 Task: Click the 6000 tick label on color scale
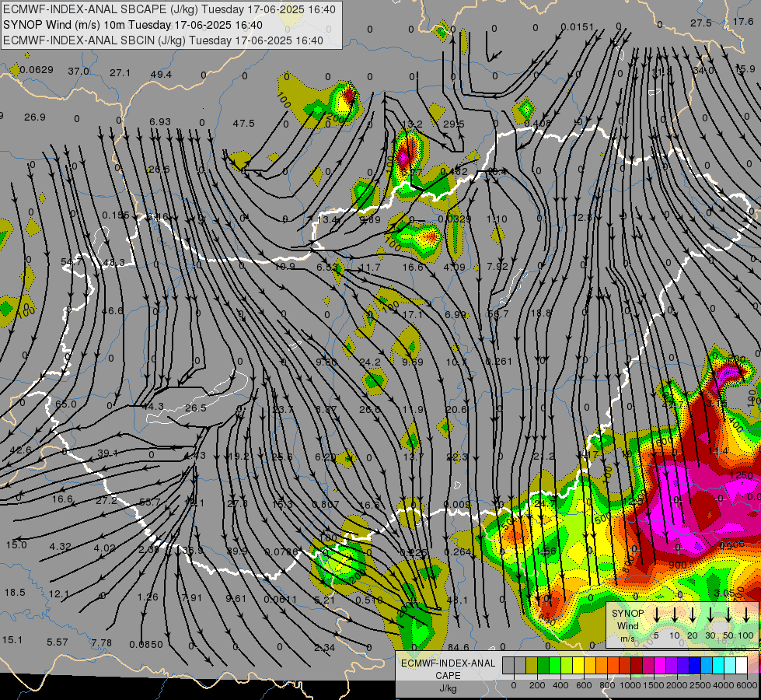click(748, 685)
